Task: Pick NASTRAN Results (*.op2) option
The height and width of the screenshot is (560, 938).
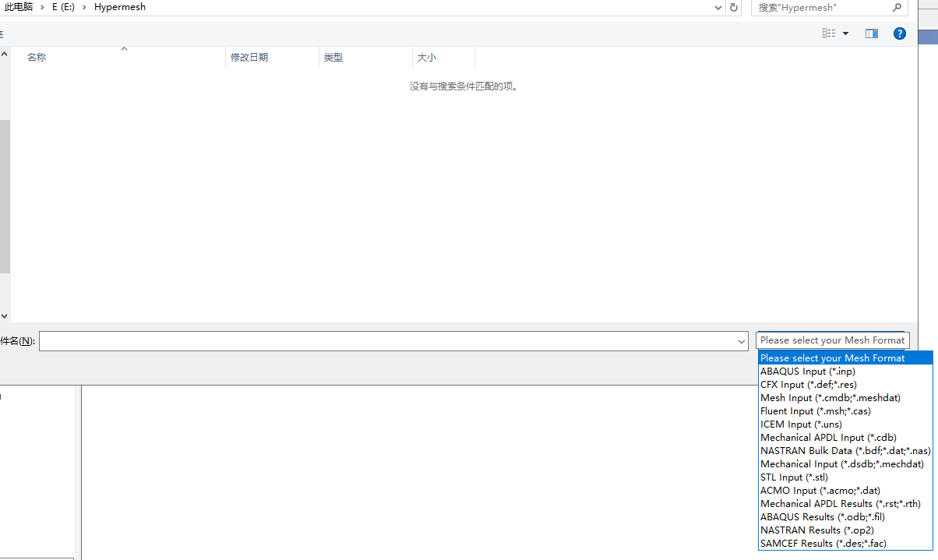Action: coord(845,530)
